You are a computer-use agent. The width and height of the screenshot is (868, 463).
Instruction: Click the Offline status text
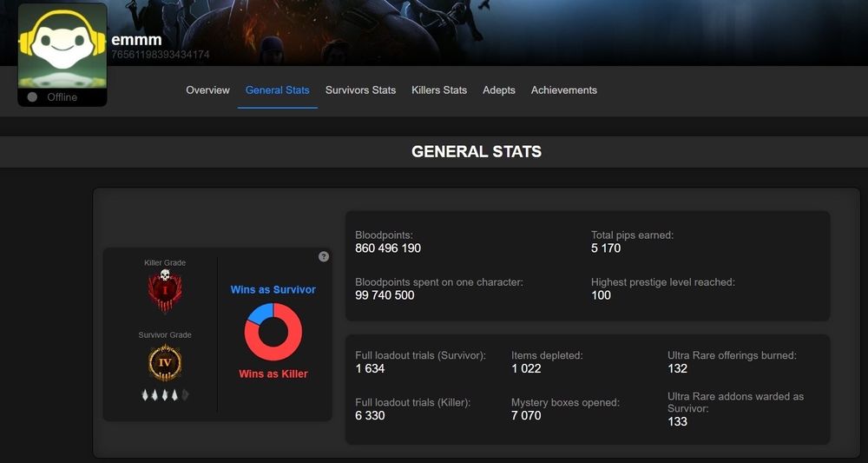click(x=62, y=97)
